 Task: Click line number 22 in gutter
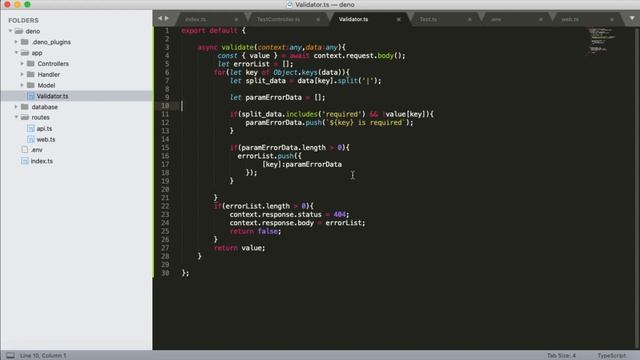click(x=165, y=206)
